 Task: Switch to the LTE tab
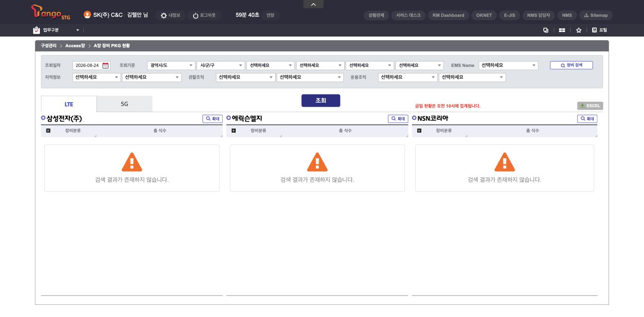[69, 104]
